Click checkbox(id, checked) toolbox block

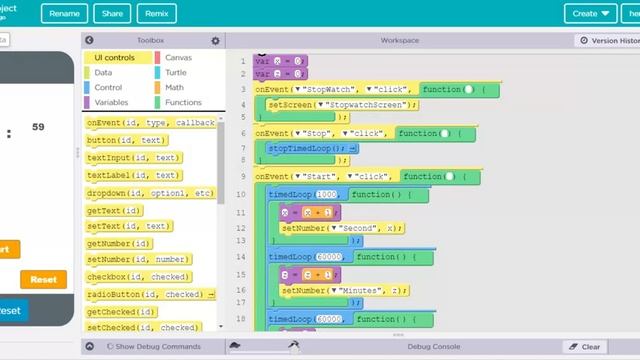coord(139,277)
